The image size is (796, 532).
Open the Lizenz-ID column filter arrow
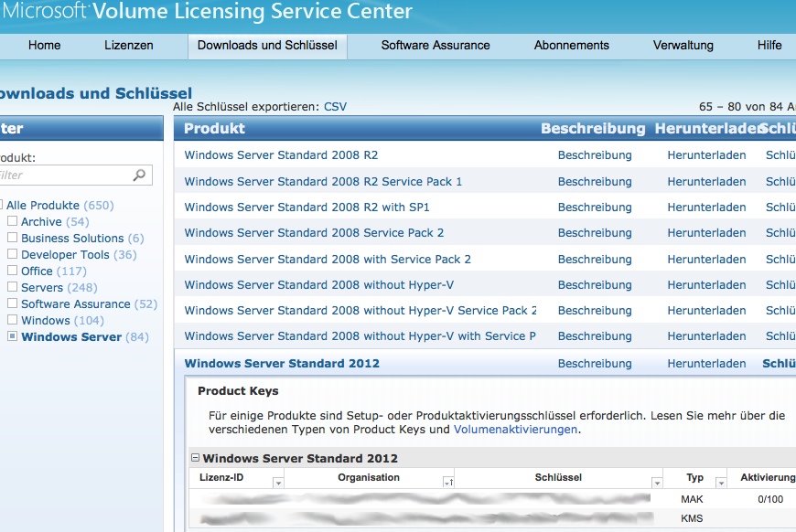pyautogui.click(x=278, y=483)
